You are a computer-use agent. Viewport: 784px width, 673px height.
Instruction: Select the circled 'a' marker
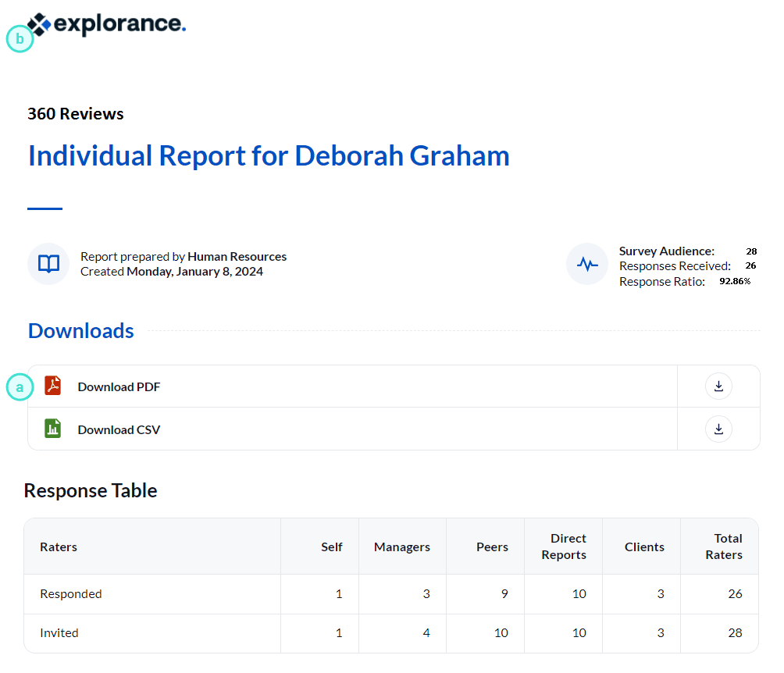[20, 386]
